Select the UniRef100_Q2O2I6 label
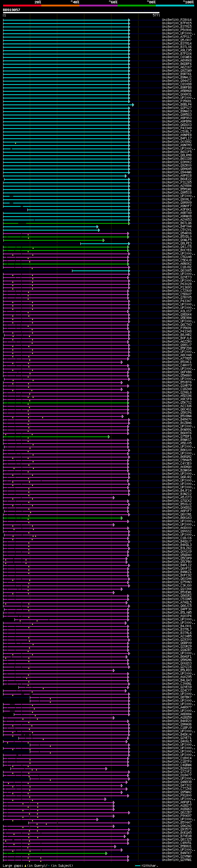Screen dimensions: 197x868 coord(177,667)
